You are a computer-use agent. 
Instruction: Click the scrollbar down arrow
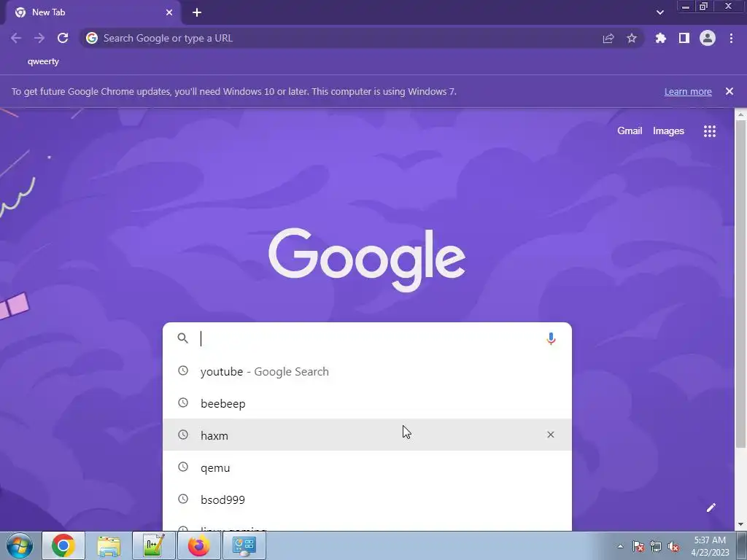click(x=740, y=525)
